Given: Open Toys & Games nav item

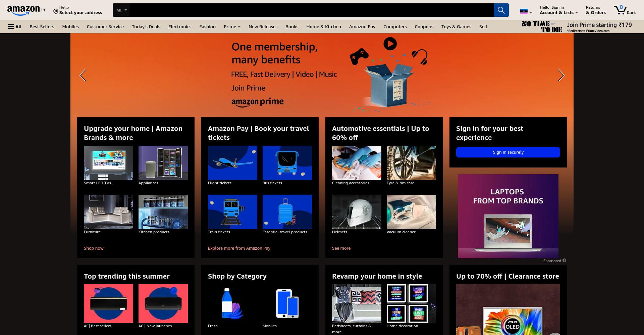Looking at the screenshot, I should 456,27.
